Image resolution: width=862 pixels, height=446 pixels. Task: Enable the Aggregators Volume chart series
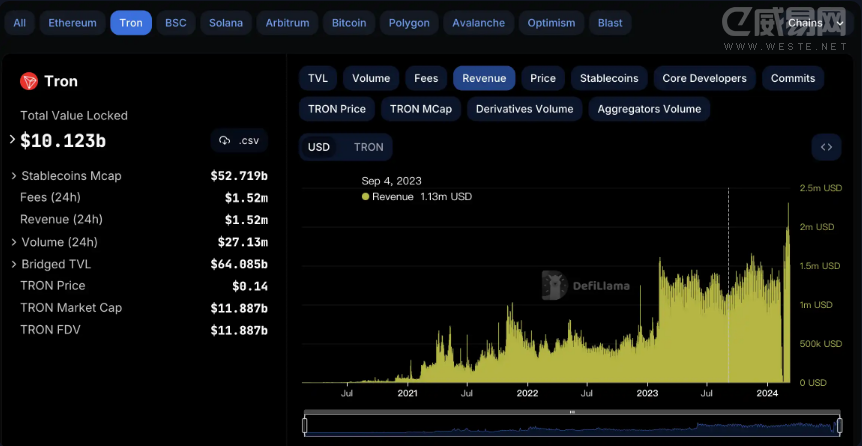tap(649, 109)
